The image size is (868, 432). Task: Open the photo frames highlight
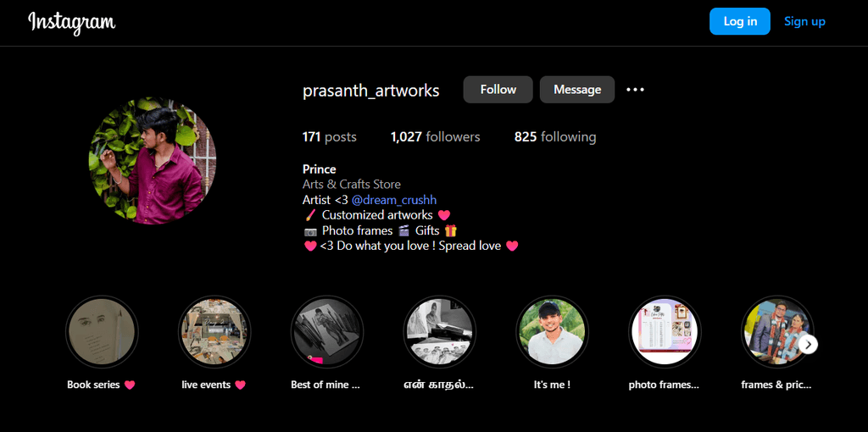tap(665, 331)
